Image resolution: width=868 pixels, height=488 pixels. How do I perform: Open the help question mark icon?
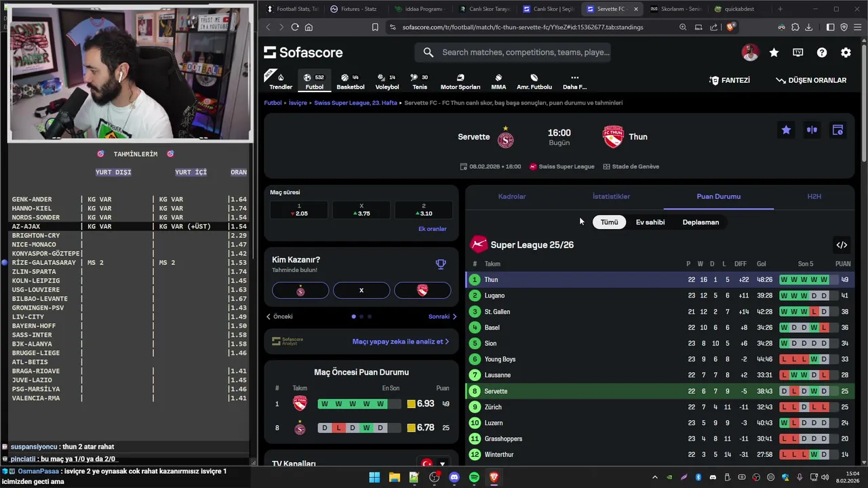(822, 52)
